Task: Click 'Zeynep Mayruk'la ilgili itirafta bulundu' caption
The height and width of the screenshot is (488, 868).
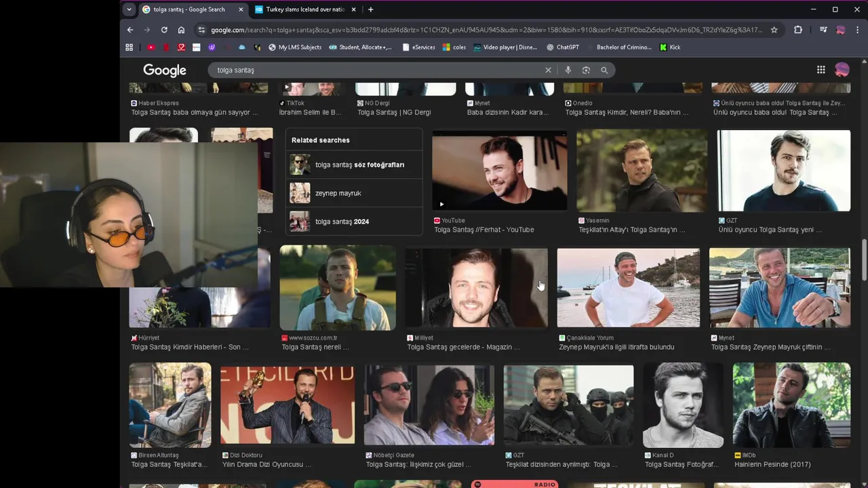Action: click(x=616, y=347)
